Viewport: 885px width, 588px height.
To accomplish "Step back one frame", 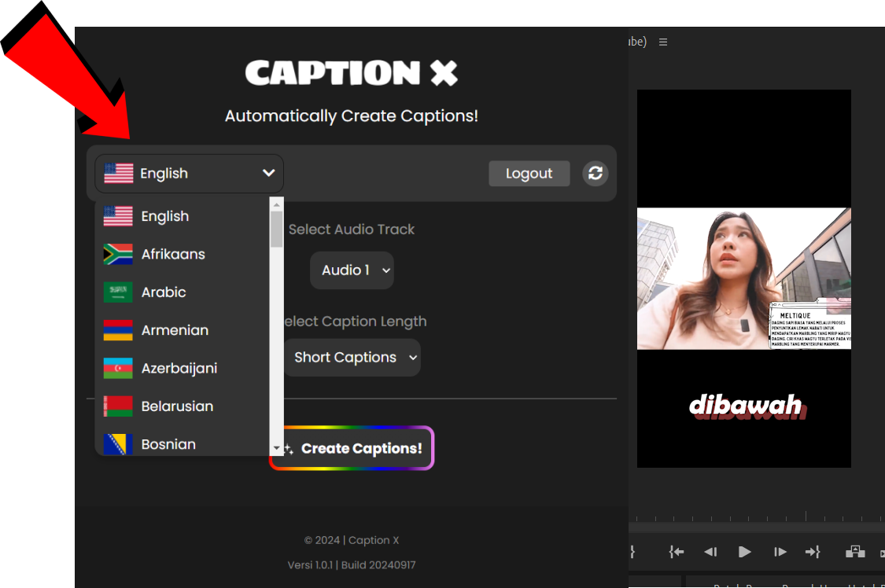I will [710, 552].
